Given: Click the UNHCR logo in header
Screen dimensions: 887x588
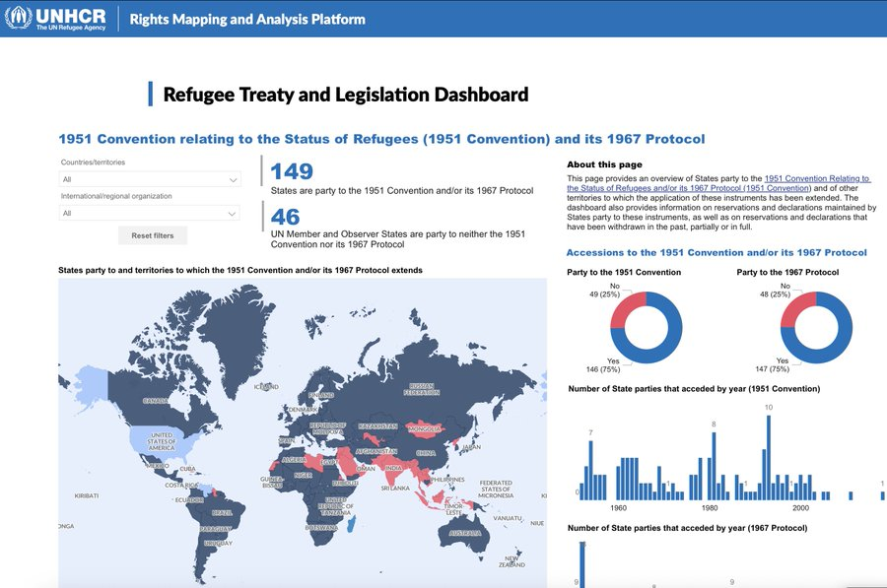Looking at the screenshot, I should point(55,18).
